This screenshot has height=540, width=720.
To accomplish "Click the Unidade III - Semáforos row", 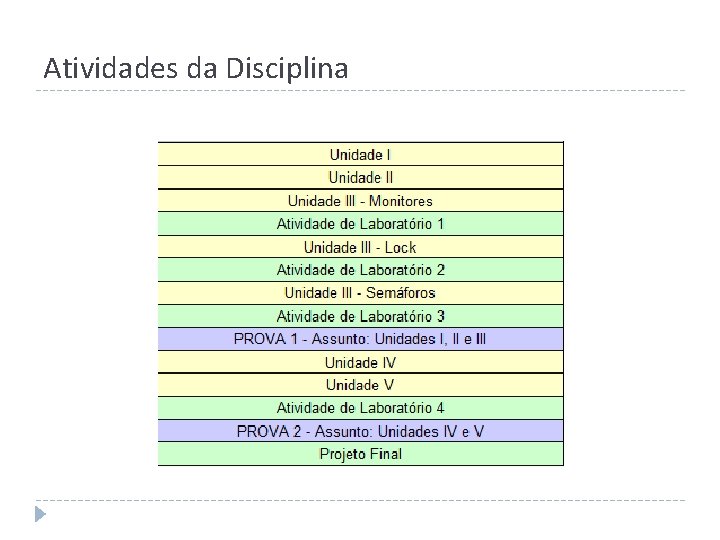I will coord(360,293).
